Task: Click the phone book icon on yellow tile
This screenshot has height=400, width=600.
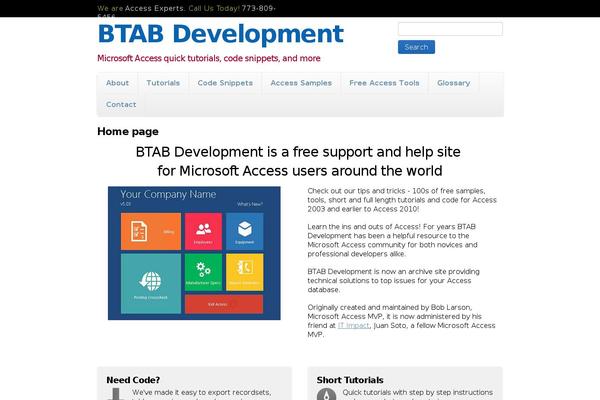Action: click(x=245, y=268)
